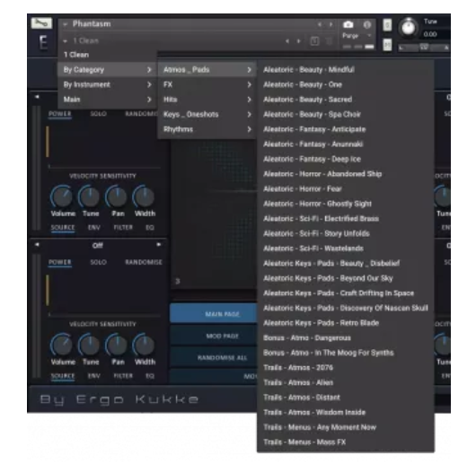The image size is (476, 463).
Task: Click the master Tune knob in header
Action: tap(409, 28)
